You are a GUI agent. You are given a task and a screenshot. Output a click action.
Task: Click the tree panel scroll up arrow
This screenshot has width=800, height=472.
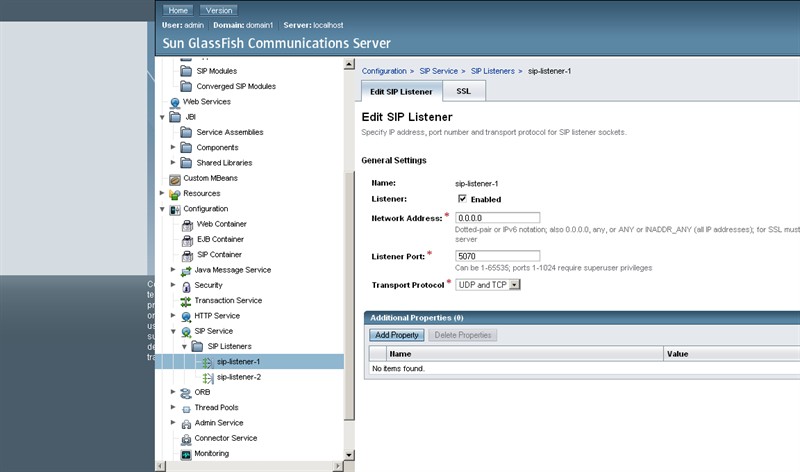pyautogui.click(x=349, y=64)
